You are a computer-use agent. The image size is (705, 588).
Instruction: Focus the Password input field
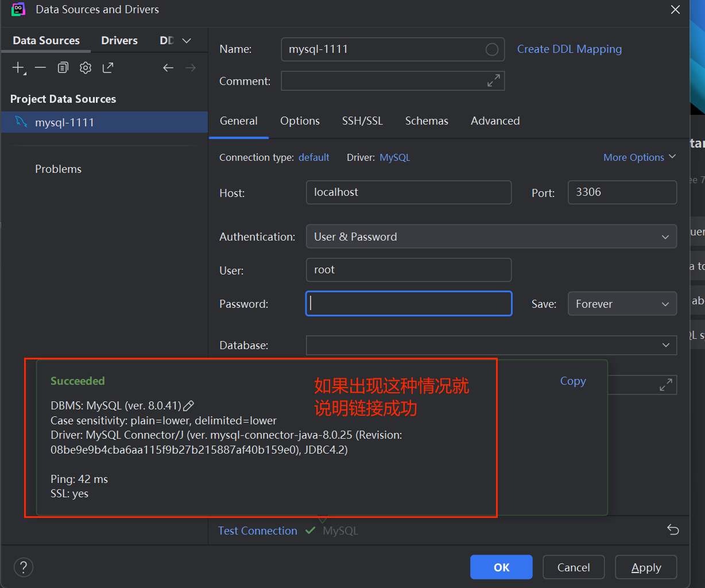point(409,304)
